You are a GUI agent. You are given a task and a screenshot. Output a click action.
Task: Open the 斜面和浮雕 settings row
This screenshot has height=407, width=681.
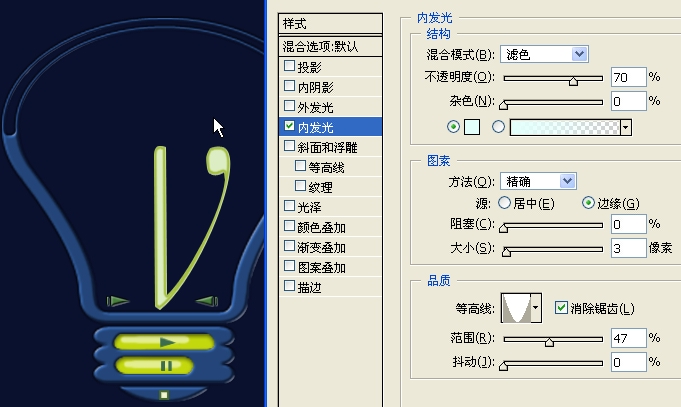point(330,147)
